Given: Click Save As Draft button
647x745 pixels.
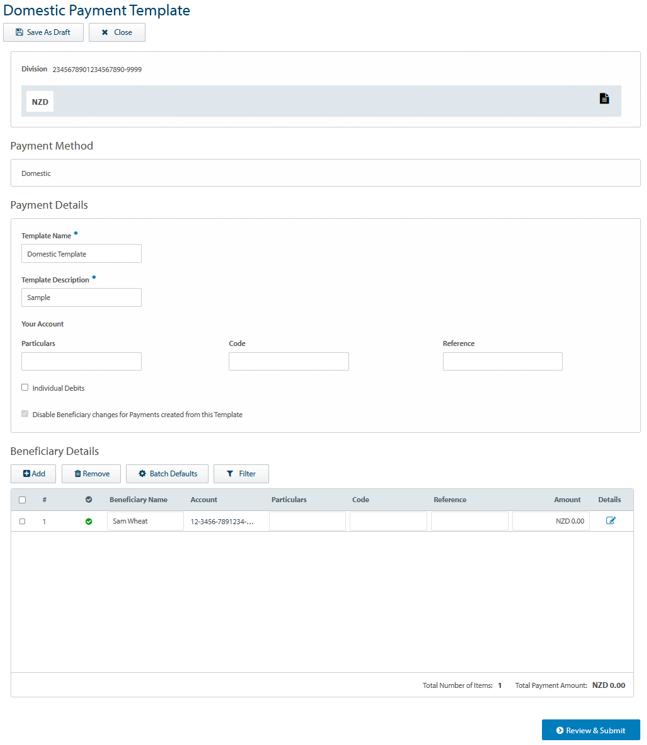Looking at the screenshot, I should (x=43, y=32).
